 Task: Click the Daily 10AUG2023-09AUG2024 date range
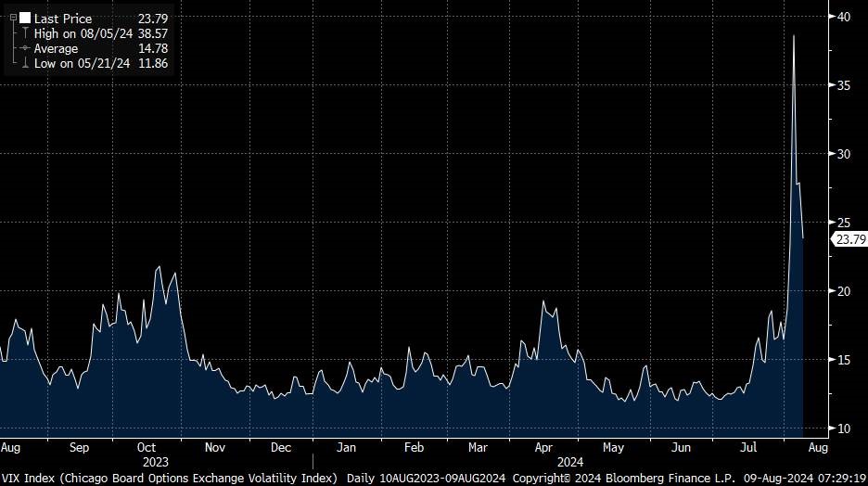[428, 478]
